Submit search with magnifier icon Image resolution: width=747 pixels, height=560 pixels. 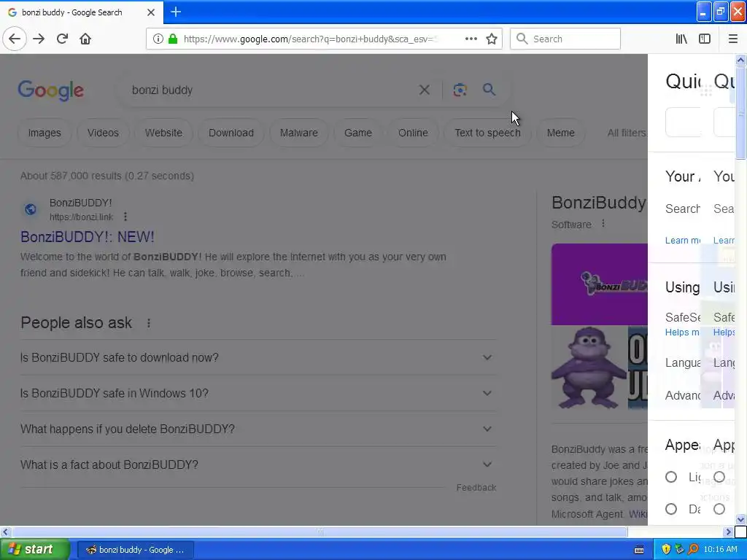(x=489, y=90)
